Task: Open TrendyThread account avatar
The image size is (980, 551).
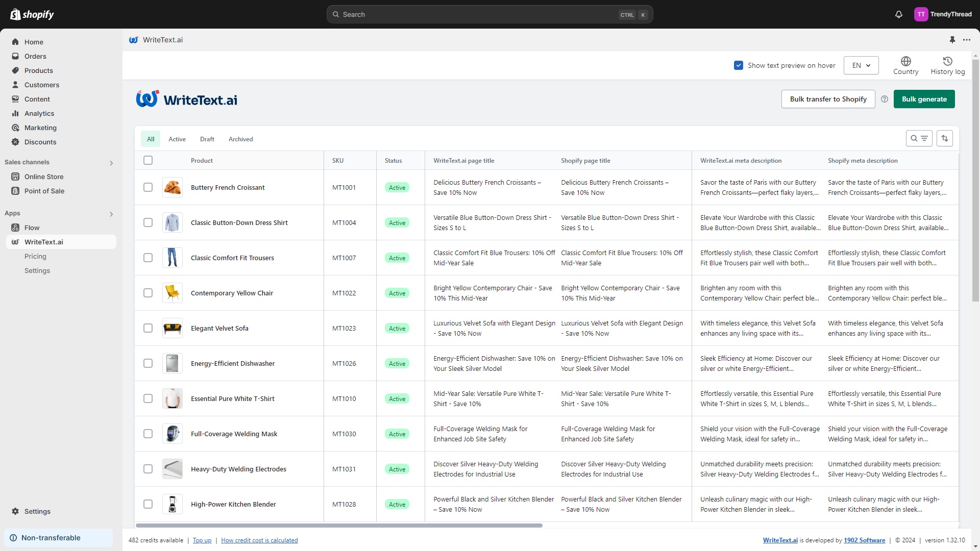Action: 921,14
